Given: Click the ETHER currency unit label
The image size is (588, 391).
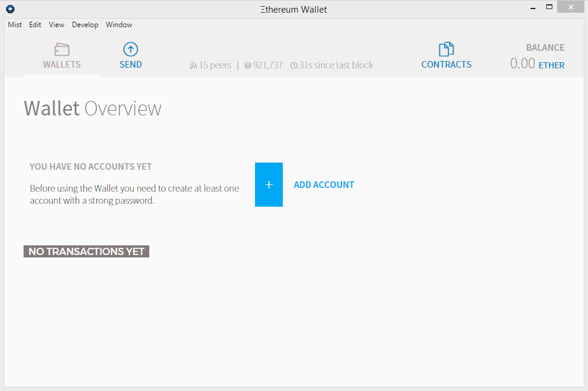Looking at the screenshot, I should pos(551,65).
